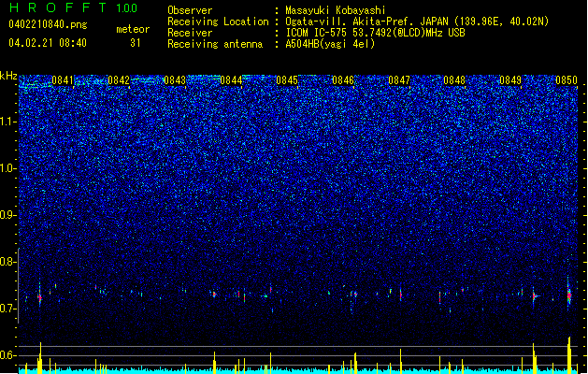Click the 0.6 kHz axis tick label
The image size is (588, 374).
click(8, 355)
